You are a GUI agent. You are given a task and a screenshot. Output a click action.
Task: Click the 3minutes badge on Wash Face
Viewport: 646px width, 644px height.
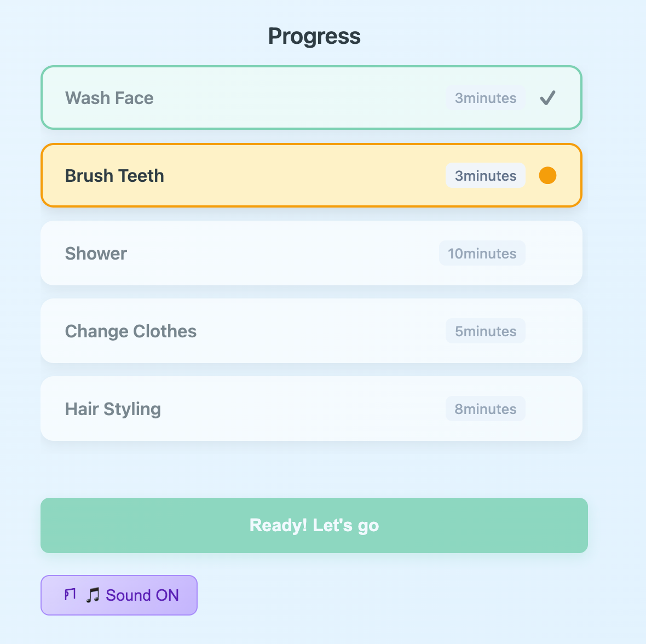click(x=486, y=98)
